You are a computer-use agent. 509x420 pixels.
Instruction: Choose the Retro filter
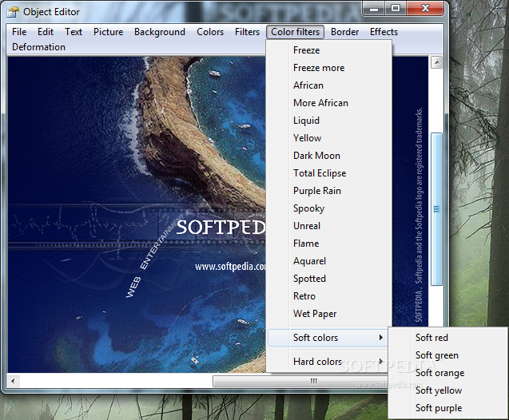[x=329, y=295]
